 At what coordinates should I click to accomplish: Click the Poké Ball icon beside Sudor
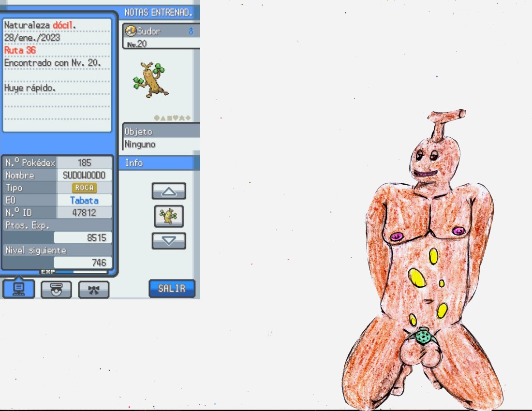[131, 31]
